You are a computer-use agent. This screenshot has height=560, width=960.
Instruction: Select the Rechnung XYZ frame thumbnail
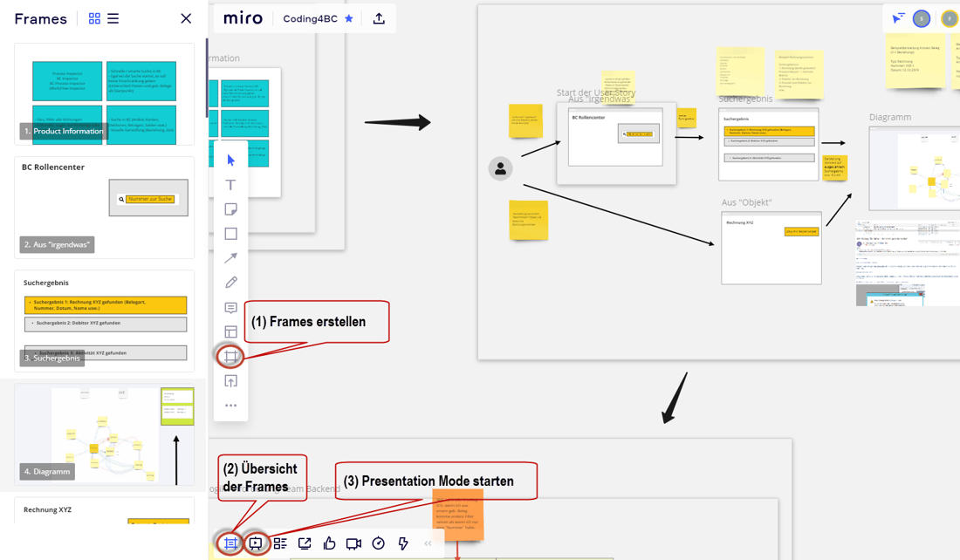(x=104, y=510)
